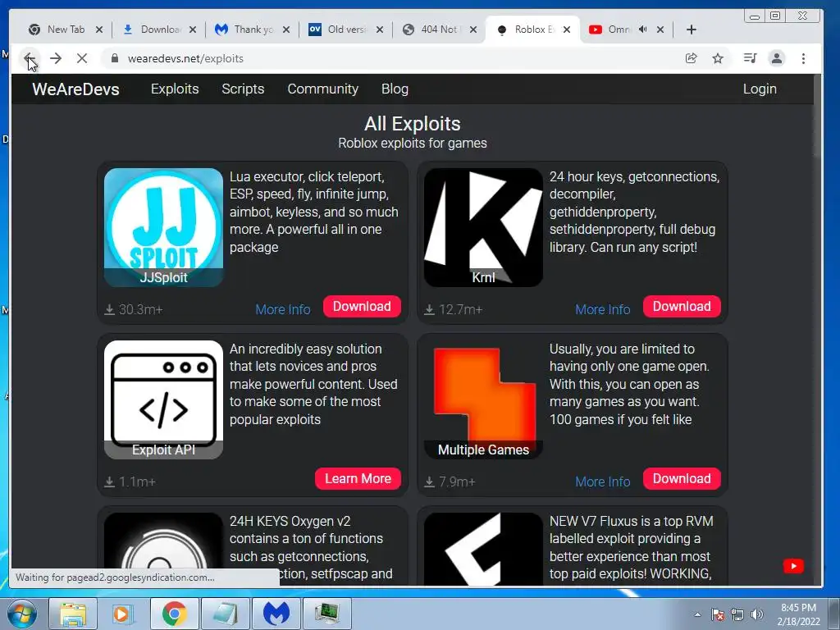Open the monitor app taskbar icon
840x630 pixels.
click(326, 614)
